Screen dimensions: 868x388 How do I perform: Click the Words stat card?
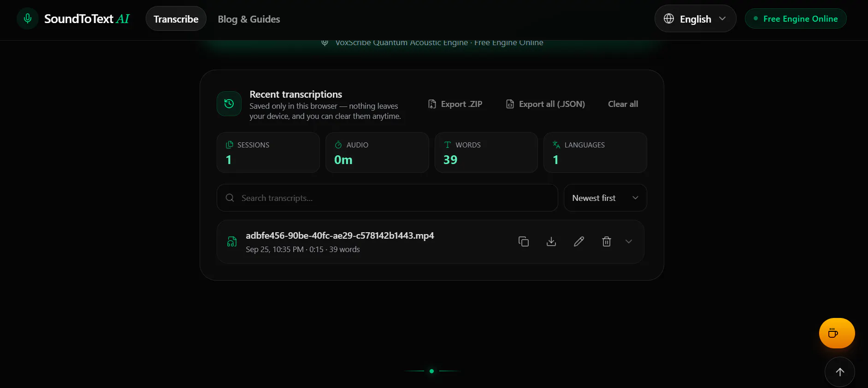[x=486, y=153]
